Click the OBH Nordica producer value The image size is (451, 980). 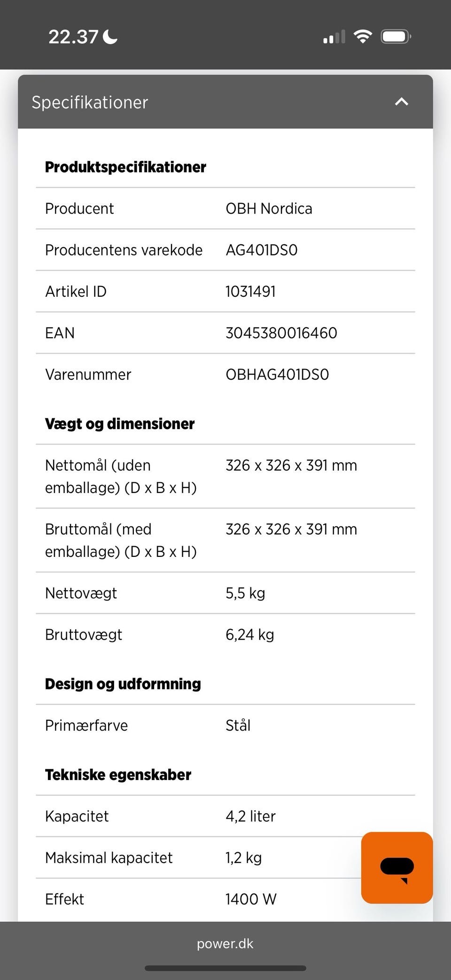[269, 208]
